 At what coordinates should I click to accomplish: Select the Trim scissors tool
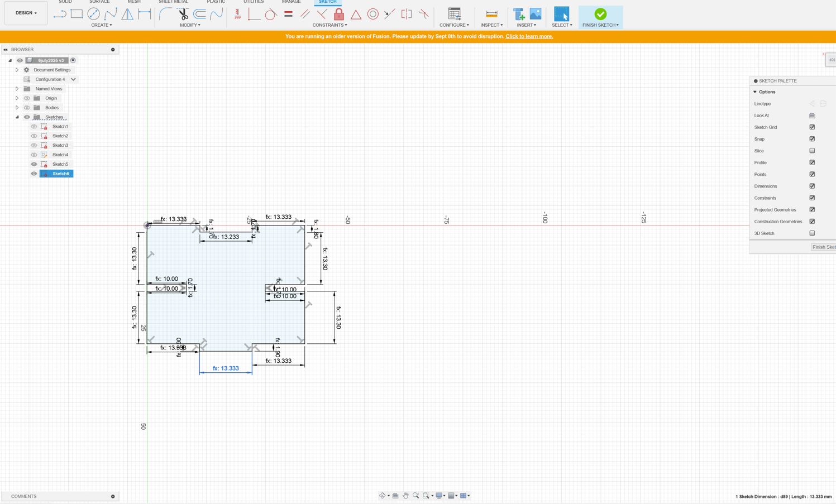pyautogui.click(x=183, y=14)
